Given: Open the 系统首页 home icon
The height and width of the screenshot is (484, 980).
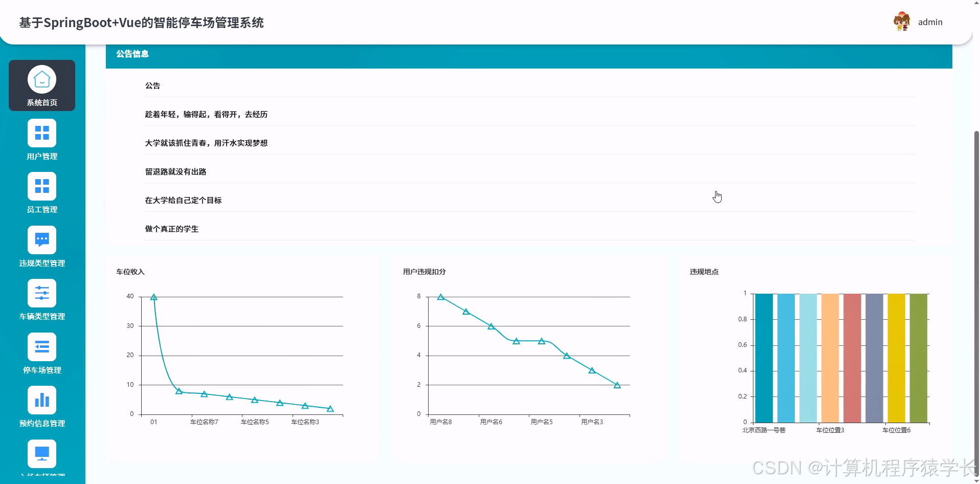Looking at the screenshot, I should (42, 79).
